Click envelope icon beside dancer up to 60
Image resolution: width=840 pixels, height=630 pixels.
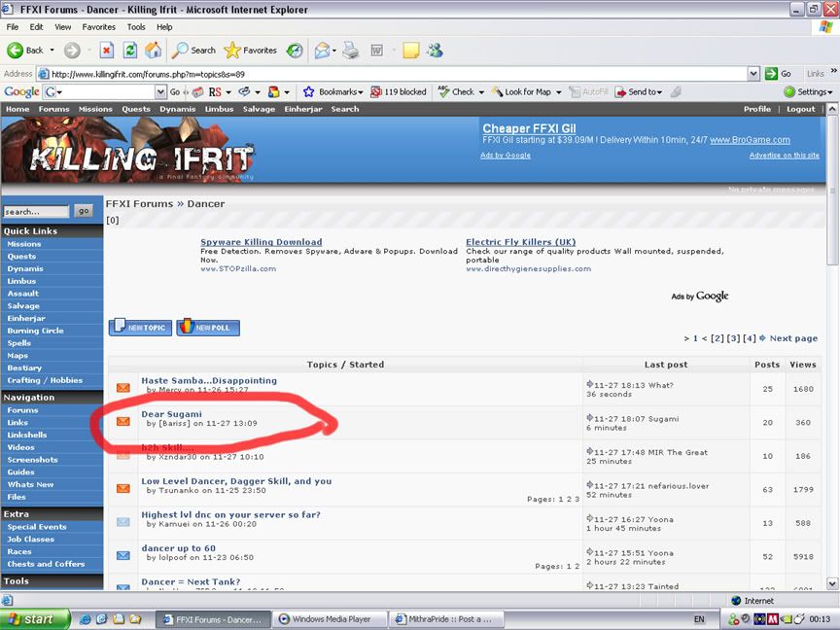123,555
